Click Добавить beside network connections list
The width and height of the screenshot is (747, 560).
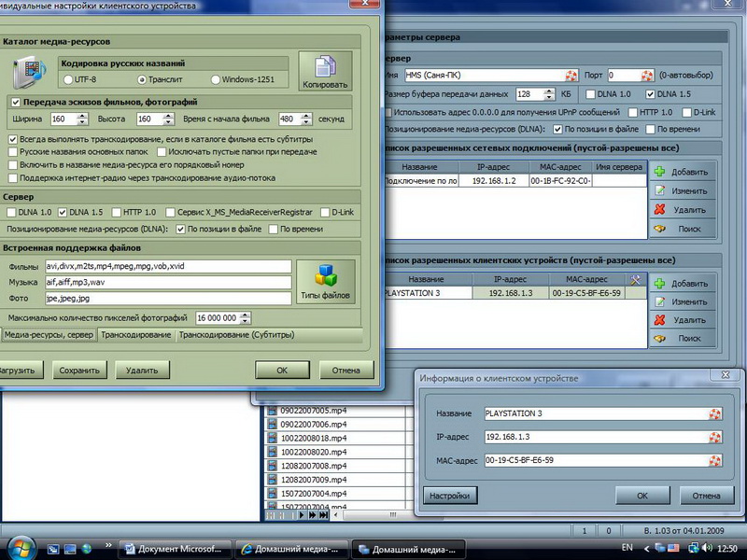(x=683, y=172)
